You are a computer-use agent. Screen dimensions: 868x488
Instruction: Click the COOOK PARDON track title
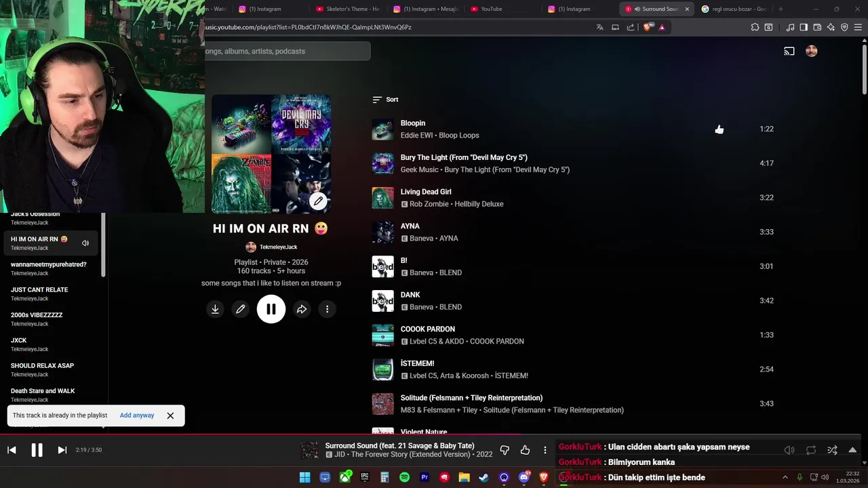point(427,329)
